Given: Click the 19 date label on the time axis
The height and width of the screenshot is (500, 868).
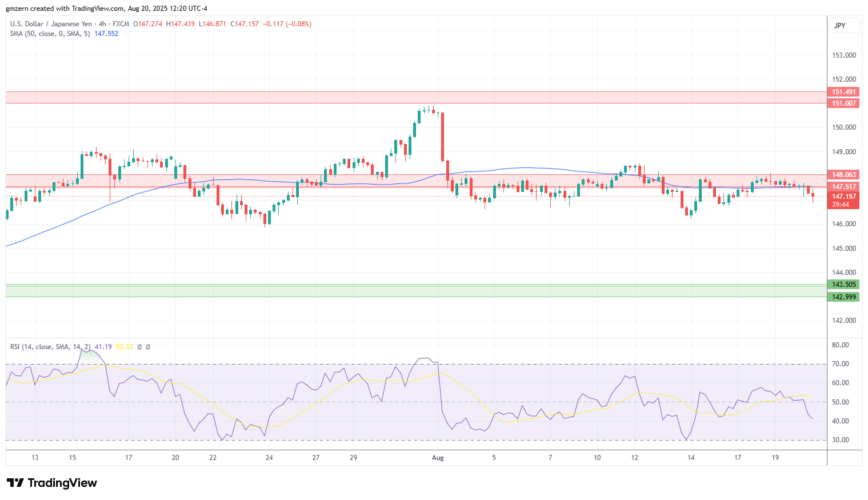Looking at the screenshot, I should click(x=775, y=458).
